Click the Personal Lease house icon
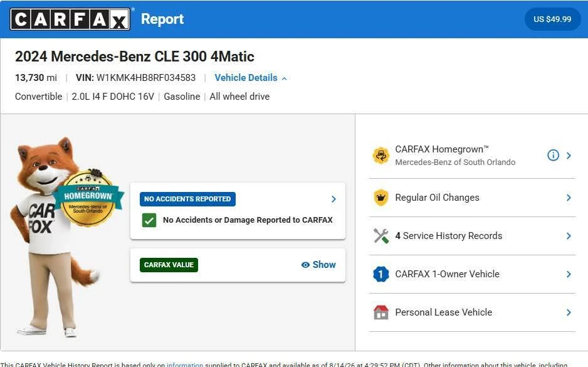This screenshot has width=588, height=367. 381,312
